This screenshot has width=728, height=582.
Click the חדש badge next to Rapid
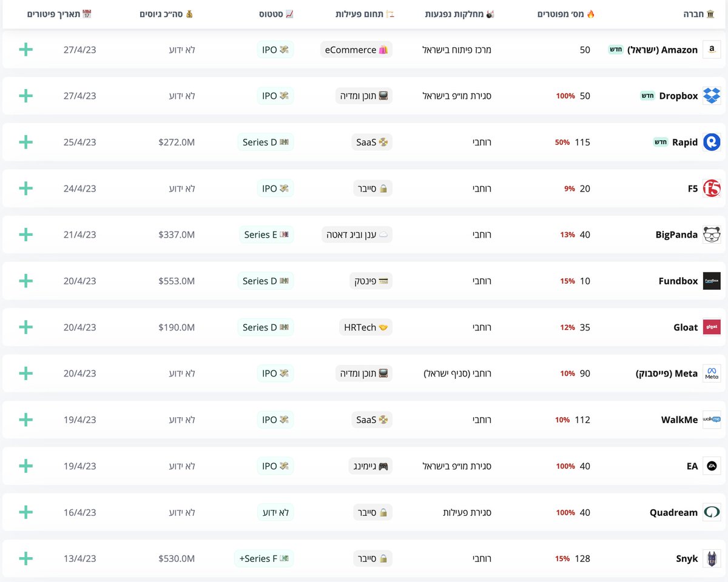pos(660,142)
